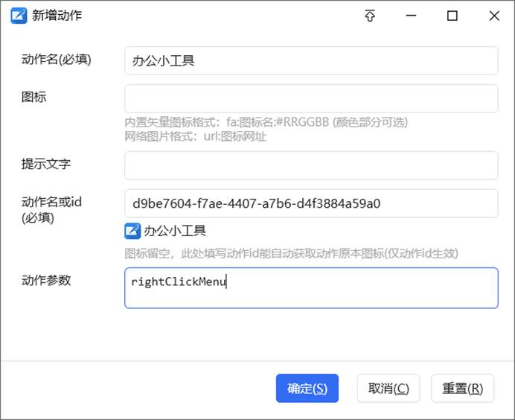This screenshot has width=515, height=420.
Task: Click the hint beginning 图标留空
Action: pos(291,253)
